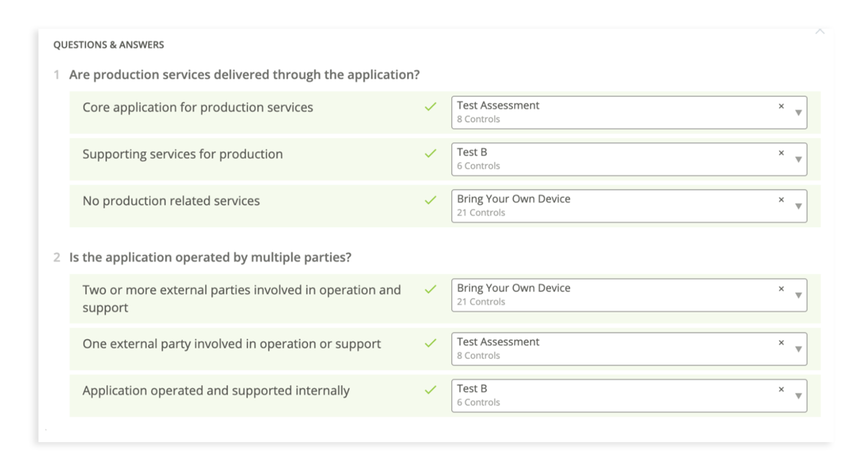Viewport: 868px width, 472px height.
Task: Clear Test B from Application operated internally row
Action: [781, 389]
